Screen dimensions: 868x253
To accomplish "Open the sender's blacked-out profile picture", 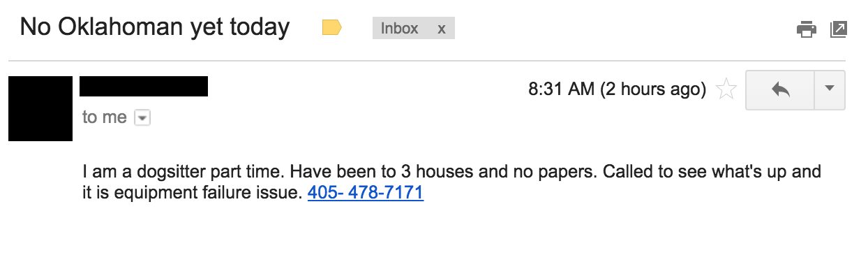I will (40, 108).
